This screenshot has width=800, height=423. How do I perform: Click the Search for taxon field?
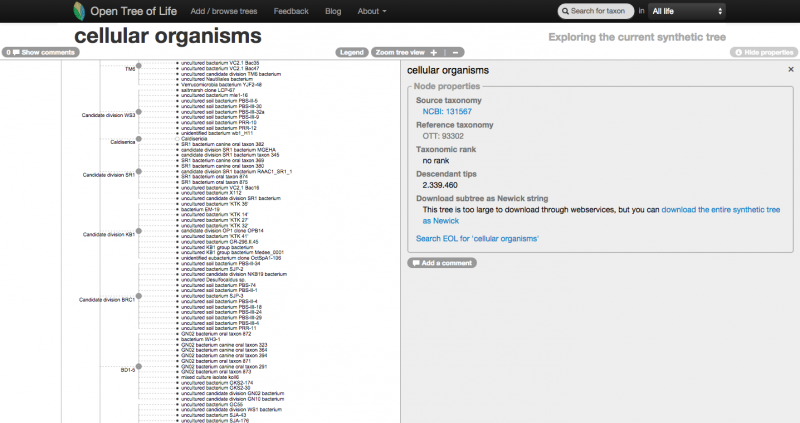point(595,12)
